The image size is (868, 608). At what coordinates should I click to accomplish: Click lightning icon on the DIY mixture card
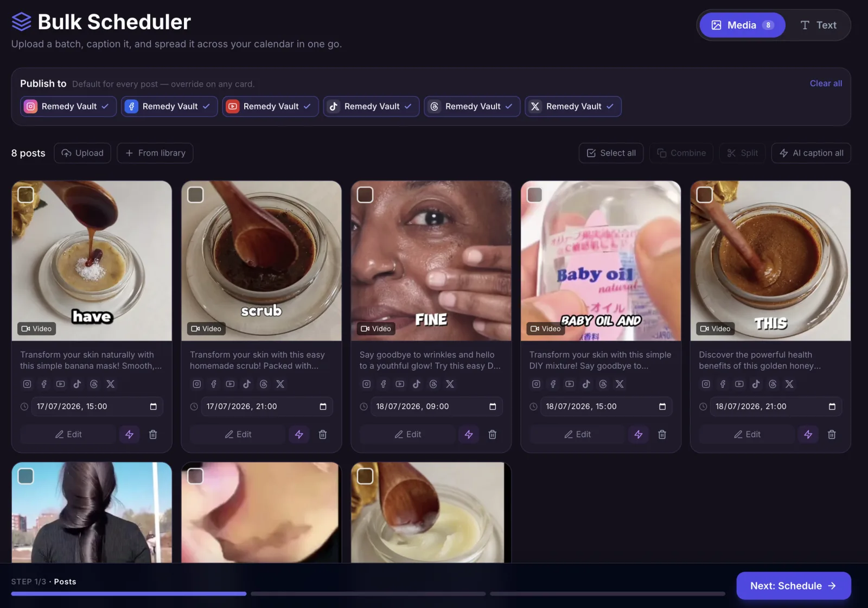(x=639, y=434)
